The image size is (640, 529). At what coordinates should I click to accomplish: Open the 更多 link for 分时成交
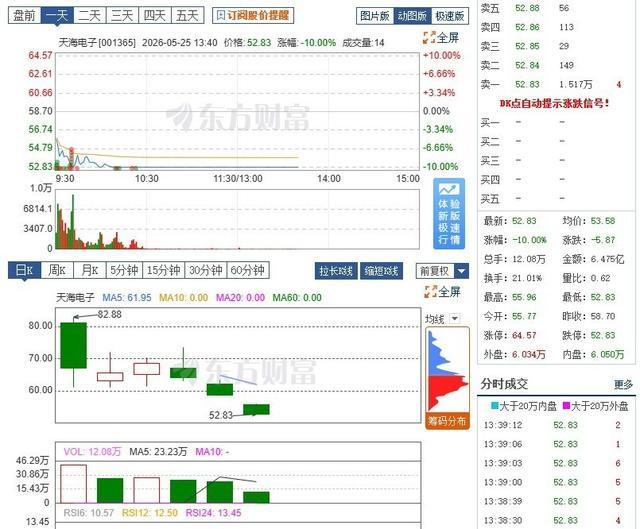click(x=623, y=384)
